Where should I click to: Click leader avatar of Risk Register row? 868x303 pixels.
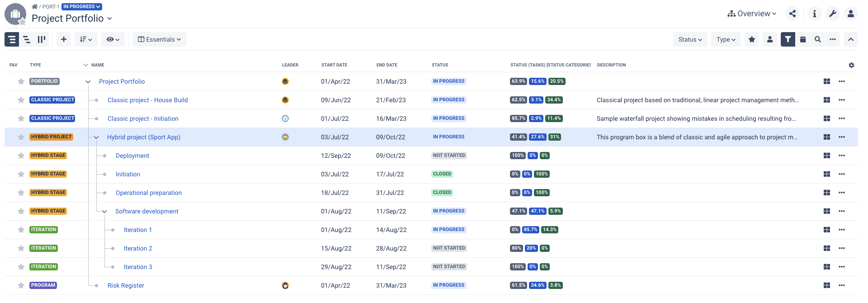pyautogui.click(x=285, y=285)
